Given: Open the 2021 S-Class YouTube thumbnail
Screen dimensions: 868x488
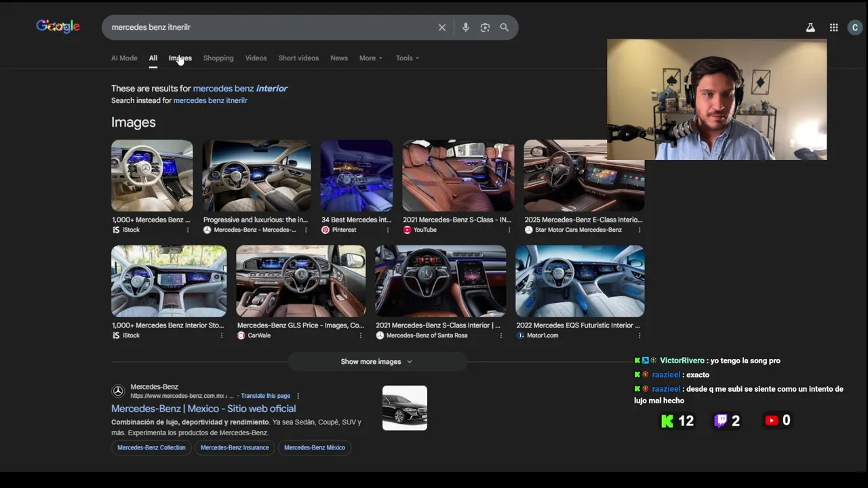Looking at the screenshot, I should coord(458,176).
